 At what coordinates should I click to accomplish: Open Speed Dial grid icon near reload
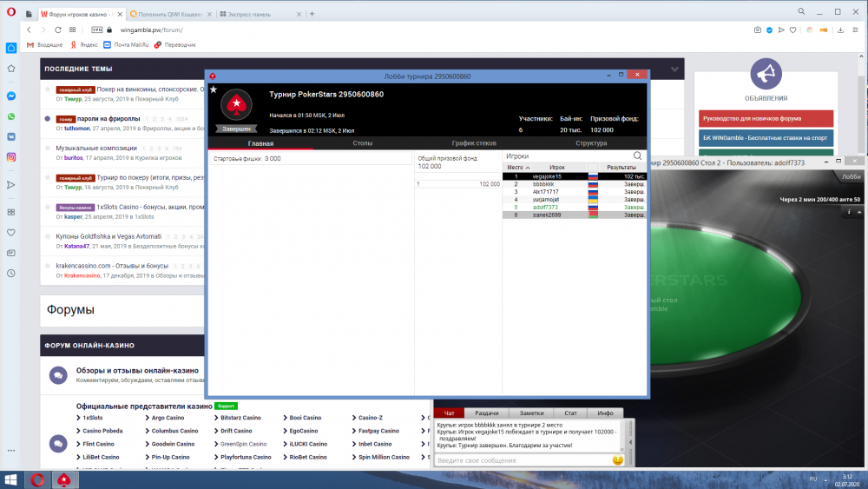pos(73,30)
